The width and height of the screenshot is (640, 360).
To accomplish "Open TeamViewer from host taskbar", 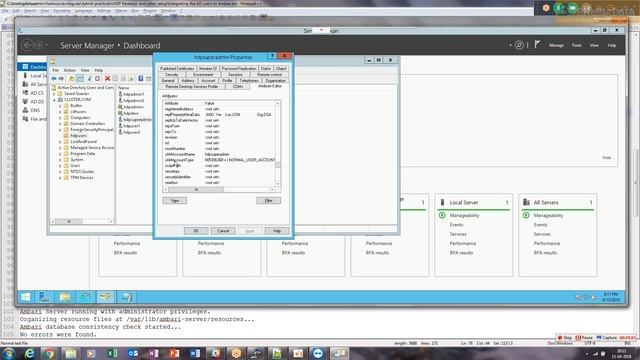I will click(318, 353).
